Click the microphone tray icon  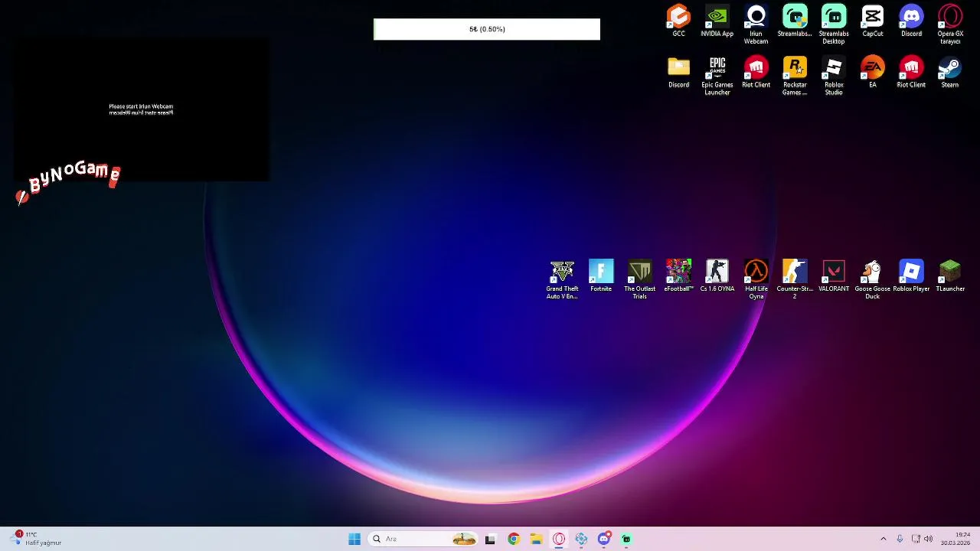click(x=900, y=539)
